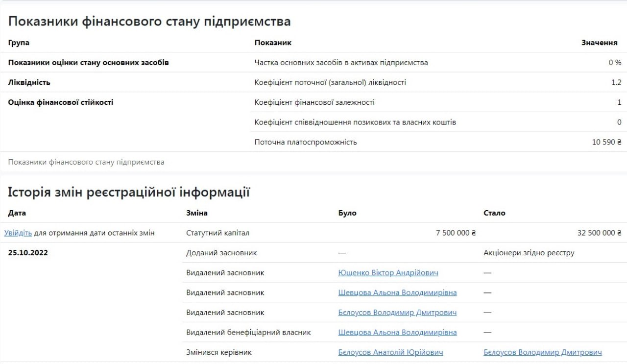The image size is (627, 364).
Task: Click the Увійдіть login link
Action: (x=18, y=233)
